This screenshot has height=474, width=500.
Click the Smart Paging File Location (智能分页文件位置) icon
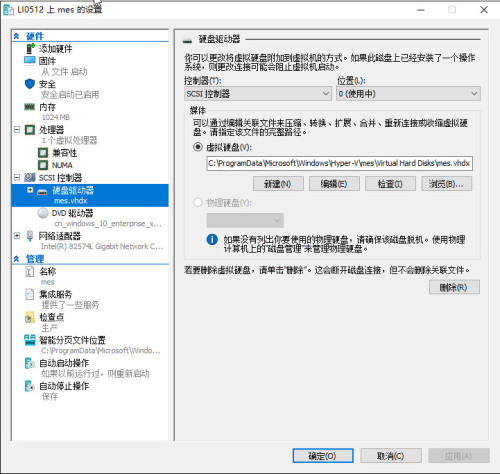click(x=30, y=340)
